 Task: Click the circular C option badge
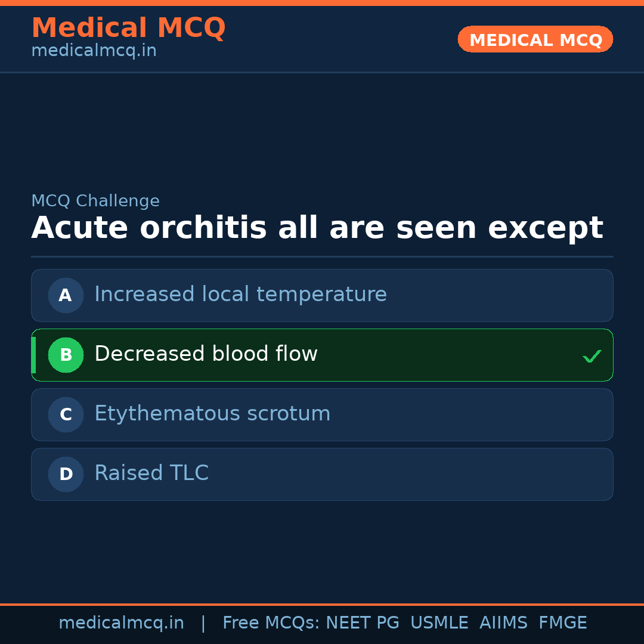[66, 414]
